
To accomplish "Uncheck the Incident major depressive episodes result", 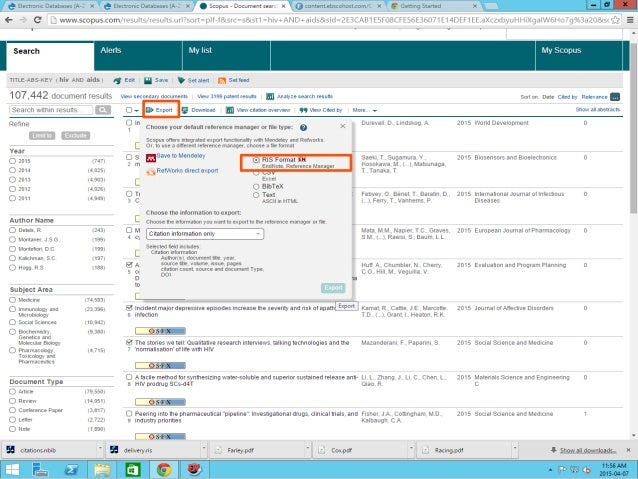I will pos(129,308).
